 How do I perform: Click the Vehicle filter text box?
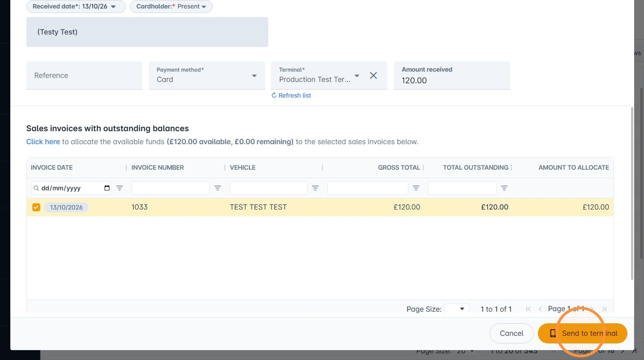(269, 188)
